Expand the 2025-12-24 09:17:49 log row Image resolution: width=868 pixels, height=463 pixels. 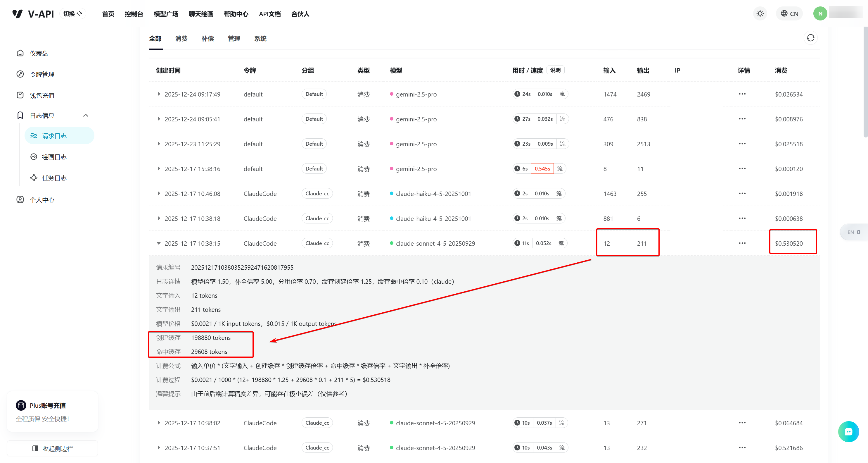click(158, 94)
